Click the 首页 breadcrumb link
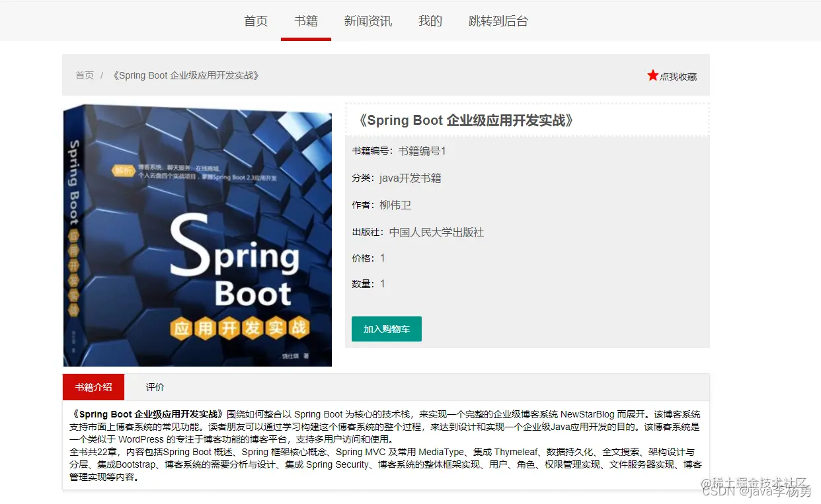Screen dimensions: 821x504 click(85, 75)
